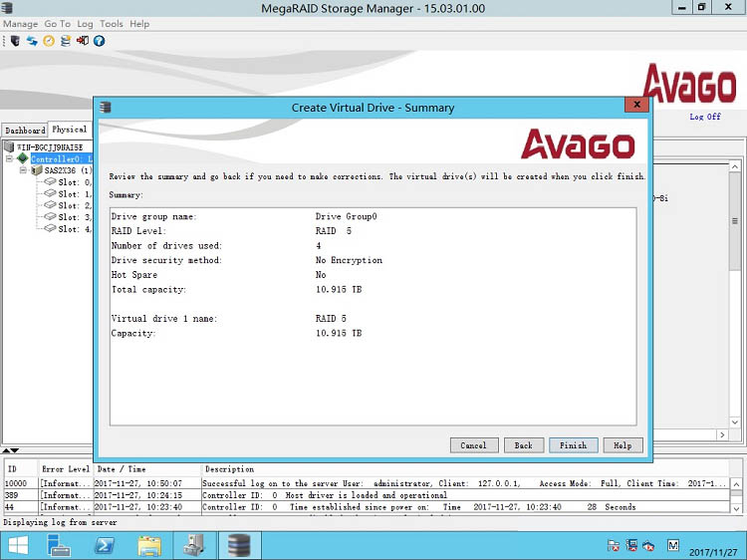Select the Controller0 tree label

[62, 158]
